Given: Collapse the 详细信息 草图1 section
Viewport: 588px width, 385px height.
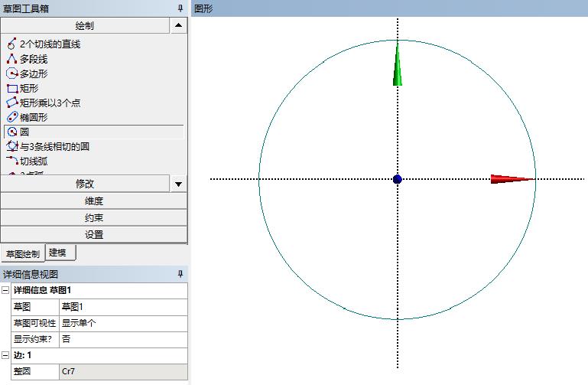Looking at the screenshot, I should (x=5, y=291).
